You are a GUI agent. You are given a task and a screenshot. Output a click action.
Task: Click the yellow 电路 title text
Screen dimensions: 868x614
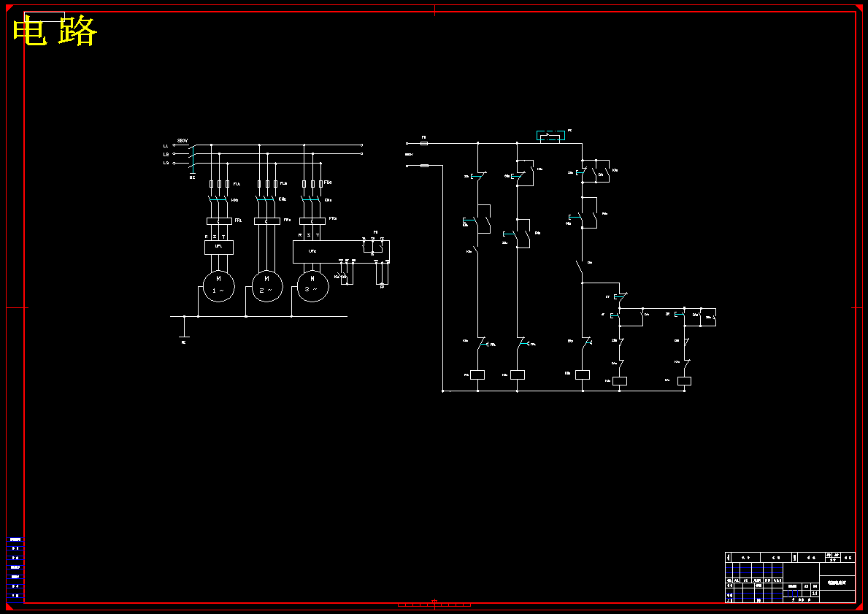55,31
